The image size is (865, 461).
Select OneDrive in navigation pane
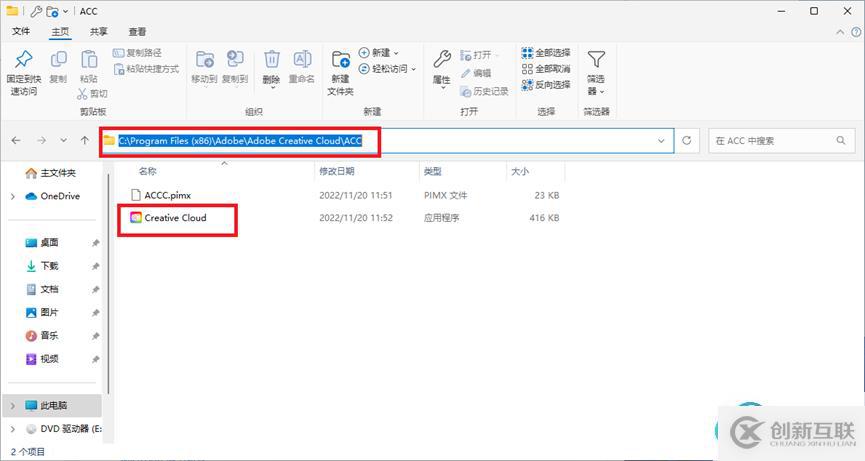click(53, 196)
